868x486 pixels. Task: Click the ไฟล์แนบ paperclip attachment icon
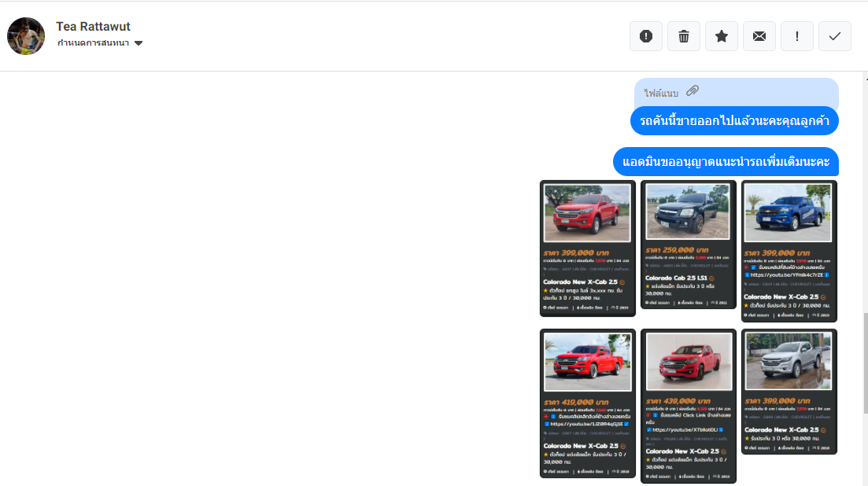tap(693, 90)
